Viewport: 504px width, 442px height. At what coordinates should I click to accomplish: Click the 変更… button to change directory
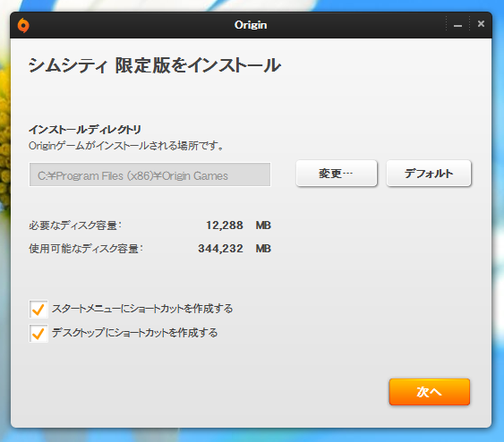(337, 174)
